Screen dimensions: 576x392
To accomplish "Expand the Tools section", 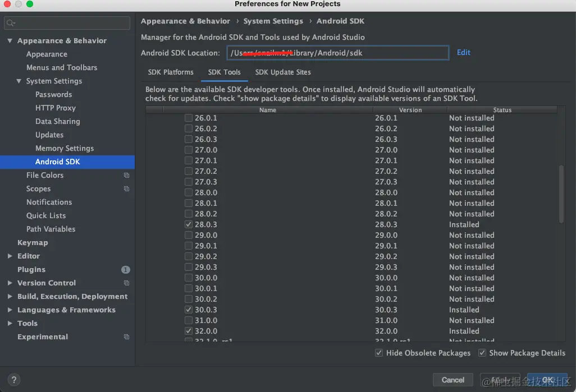I will tap(10, 324).
